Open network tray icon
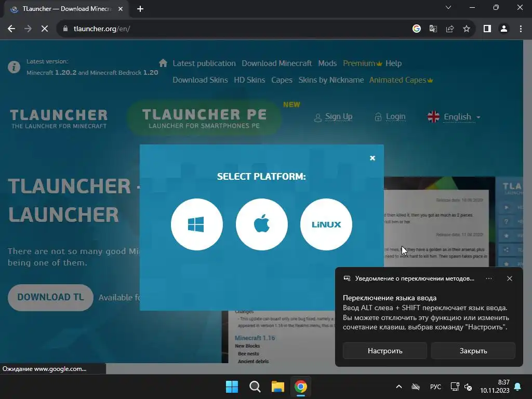The image size is (532, 399). coord(455,387)
